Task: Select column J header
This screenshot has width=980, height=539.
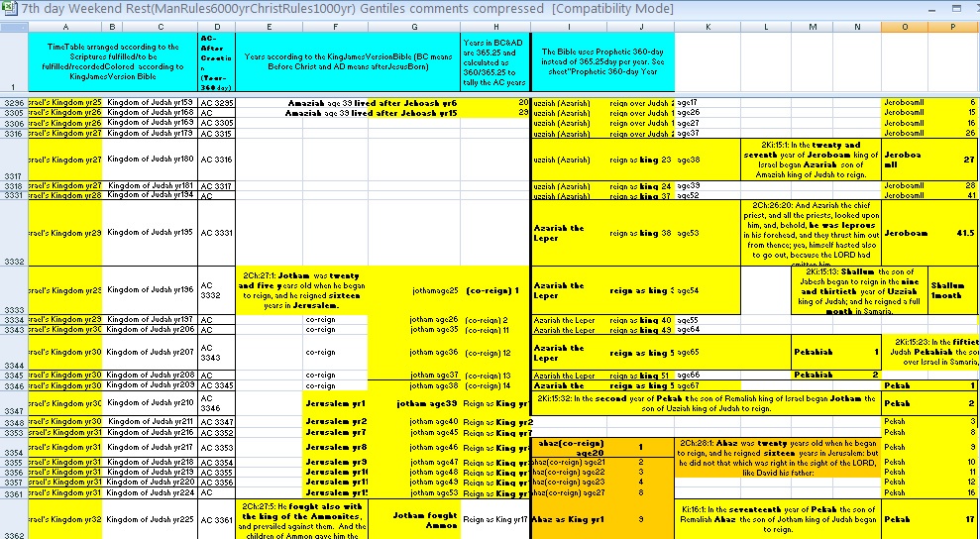Action: pos(641,27)
